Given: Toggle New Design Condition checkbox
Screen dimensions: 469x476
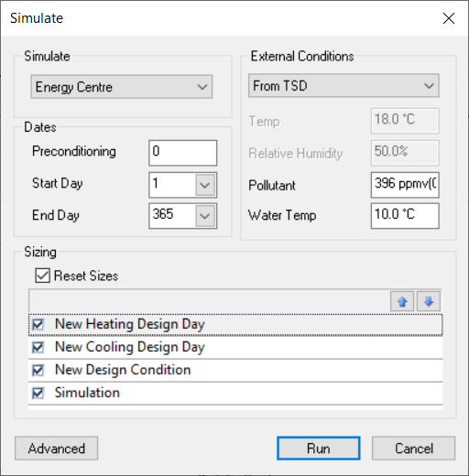Looking at the screenshot, I should coord(38,370).
